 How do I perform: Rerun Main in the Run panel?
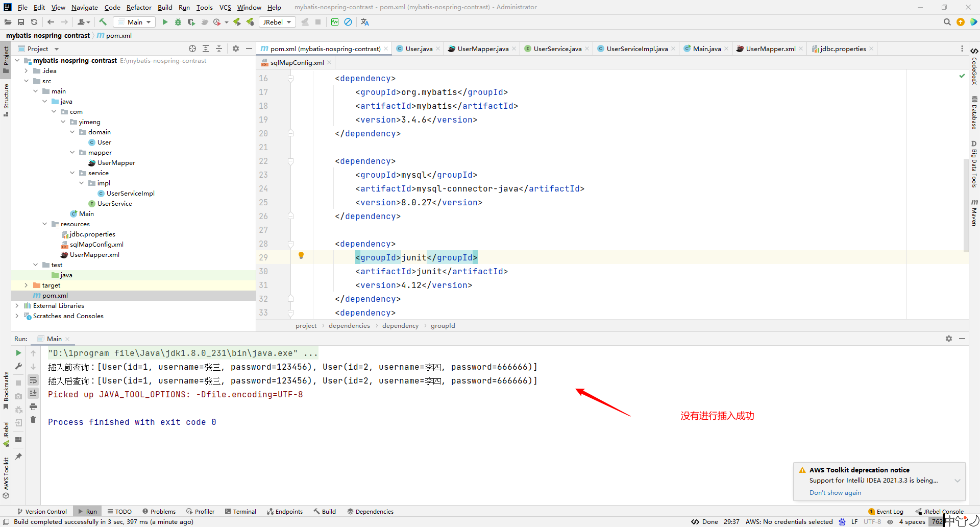(18, 353)
